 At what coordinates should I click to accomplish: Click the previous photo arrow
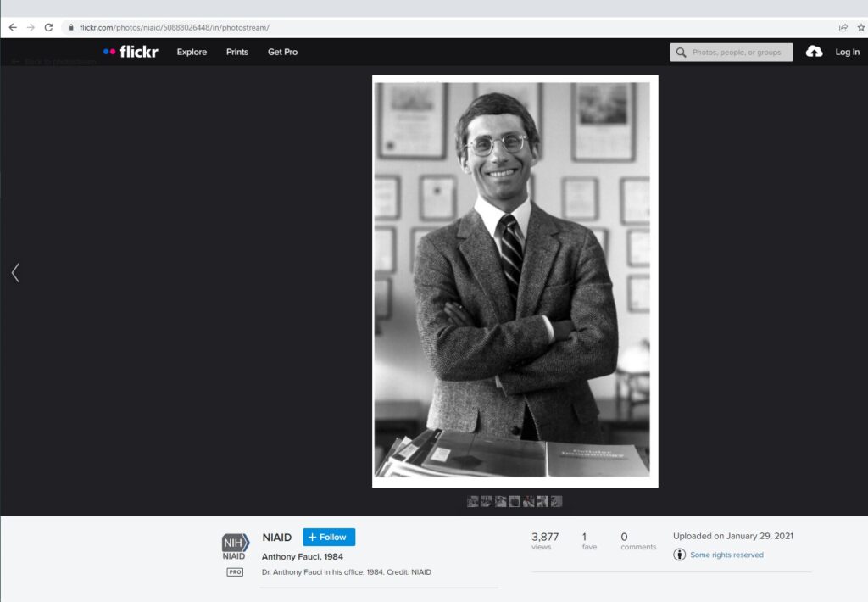click(15, 272)
